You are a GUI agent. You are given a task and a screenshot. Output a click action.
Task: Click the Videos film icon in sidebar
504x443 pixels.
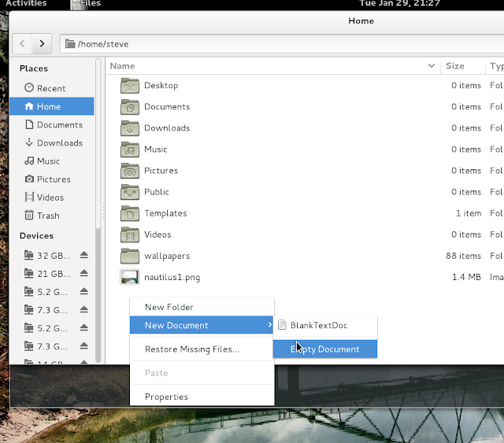click(x=29, y=197)
